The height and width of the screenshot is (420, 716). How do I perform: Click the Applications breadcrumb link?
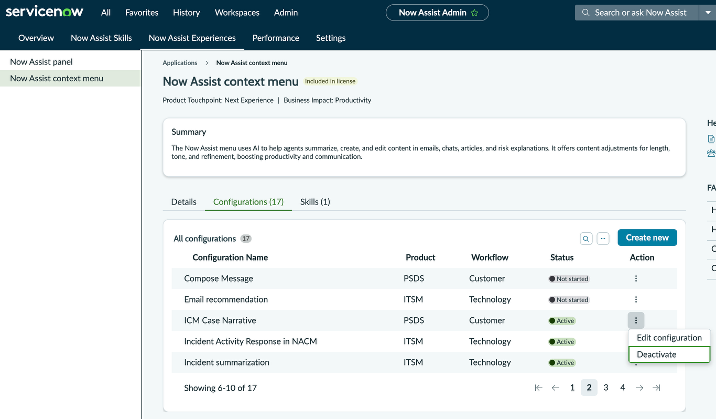pos(180,63)
